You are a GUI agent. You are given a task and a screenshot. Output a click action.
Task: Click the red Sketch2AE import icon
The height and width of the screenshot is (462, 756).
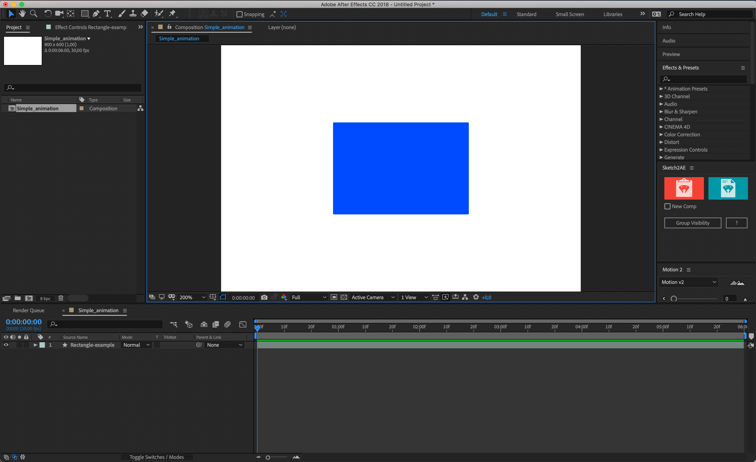pyautogui.click(x=684, y=188)
